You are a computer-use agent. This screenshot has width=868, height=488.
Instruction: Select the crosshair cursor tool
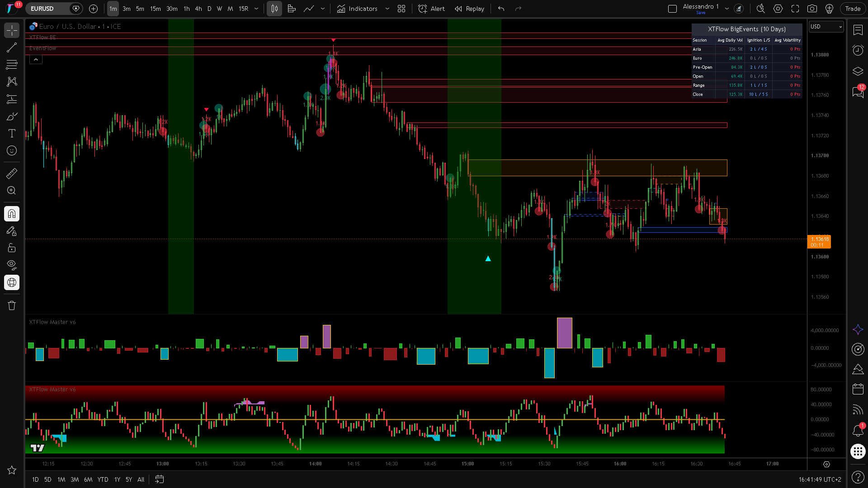[12, 30]
